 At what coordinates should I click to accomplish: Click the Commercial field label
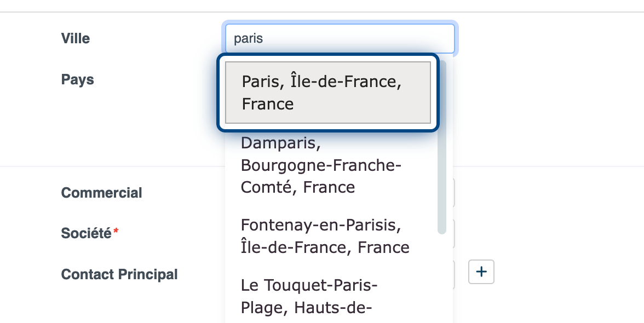click(x=101, y=193)
